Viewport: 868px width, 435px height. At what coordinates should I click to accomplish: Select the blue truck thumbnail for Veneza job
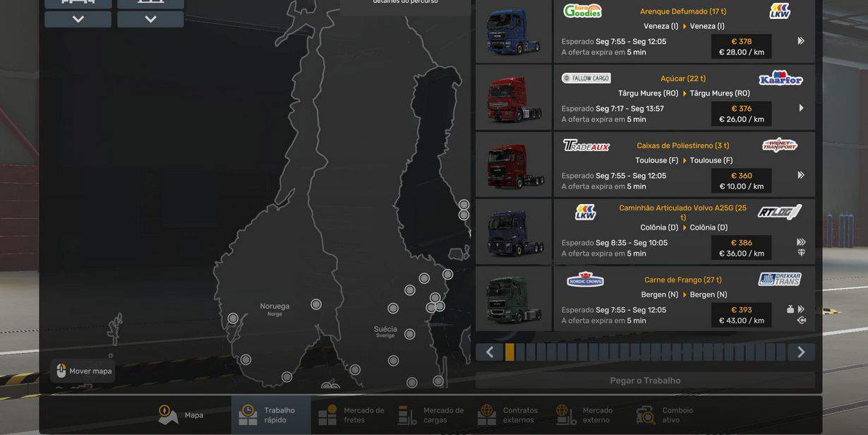pos(514,30)
